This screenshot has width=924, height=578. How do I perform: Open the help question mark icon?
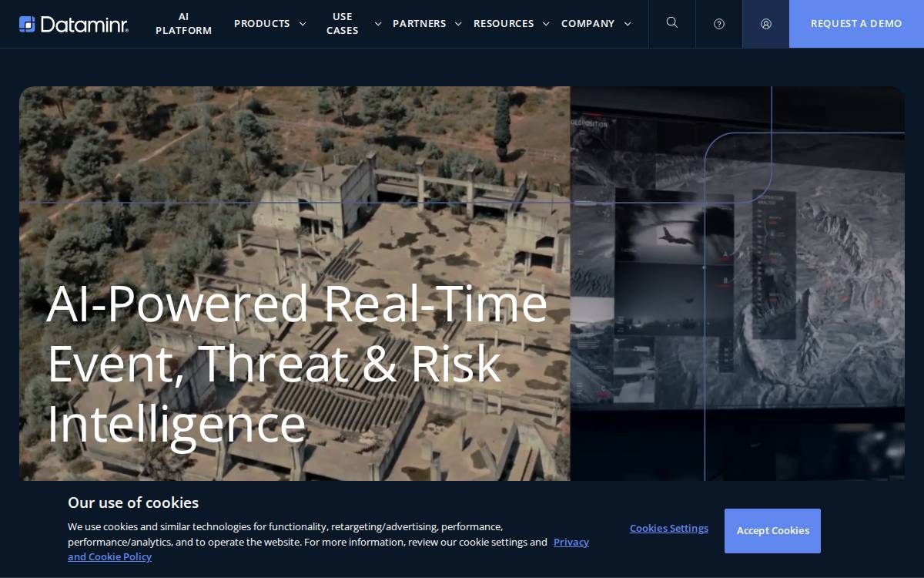pos(719,24)
